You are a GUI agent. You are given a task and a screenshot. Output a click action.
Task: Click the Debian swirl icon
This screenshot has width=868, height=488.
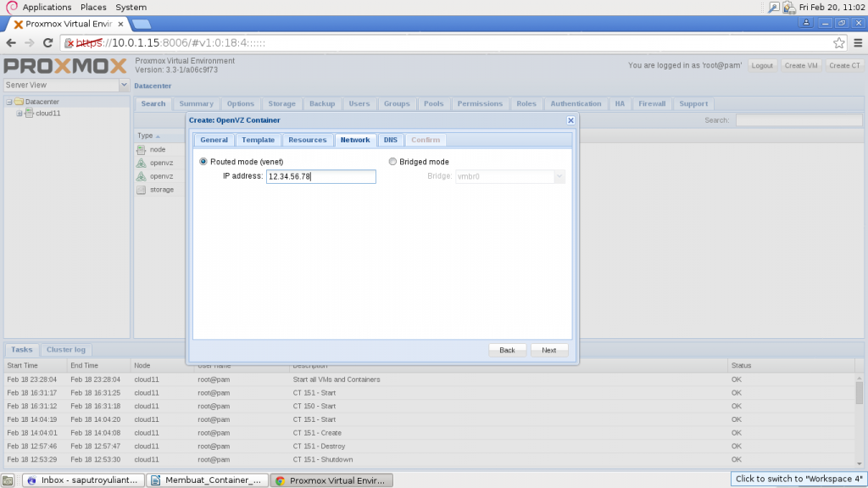pos(12,7)
